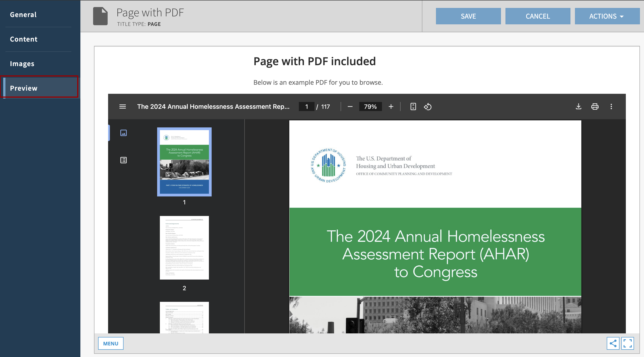Rotate the PDF page counterclockwise
The height and width of the screenshot is (357, 644).
[x=428, y=107]
